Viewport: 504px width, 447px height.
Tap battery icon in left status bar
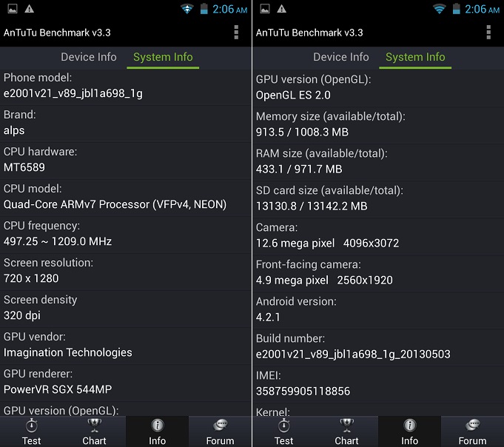(204, 9)
